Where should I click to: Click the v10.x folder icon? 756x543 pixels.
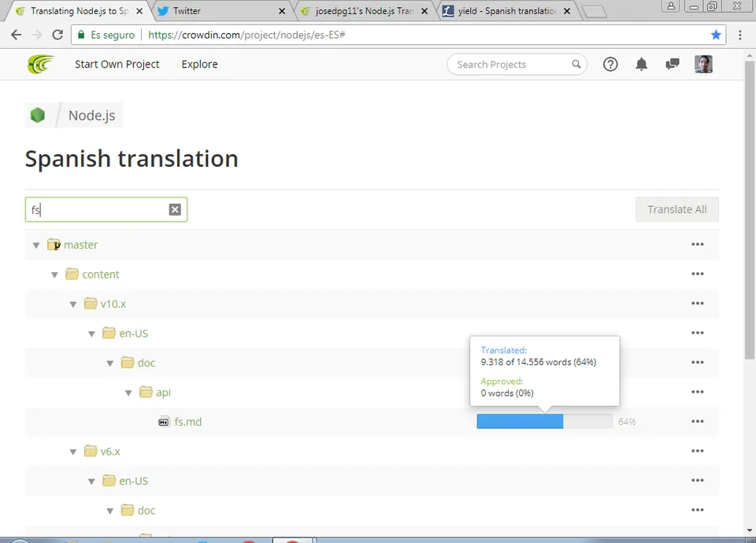click(x=91, y=304)
